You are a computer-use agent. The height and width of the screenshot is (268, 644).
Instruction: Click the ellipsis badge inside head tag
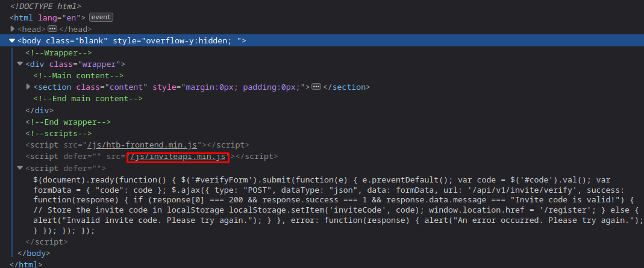click(x=52, y=29)
